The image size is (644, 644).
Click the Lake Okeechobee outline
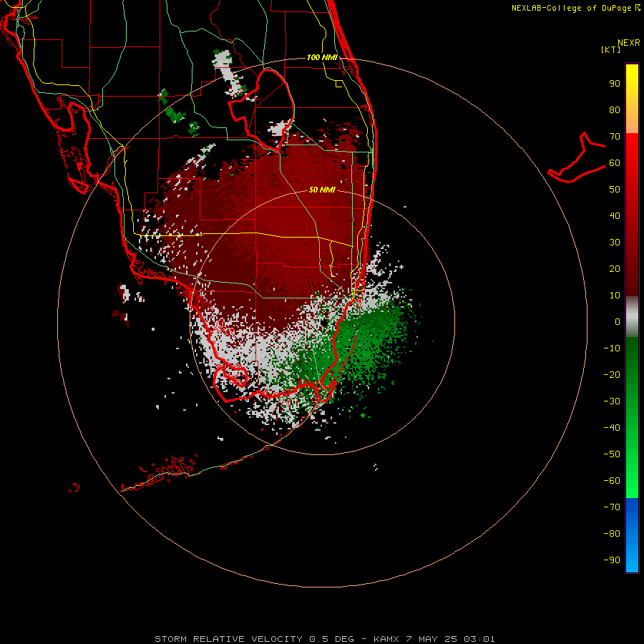[x=262, y=109]
